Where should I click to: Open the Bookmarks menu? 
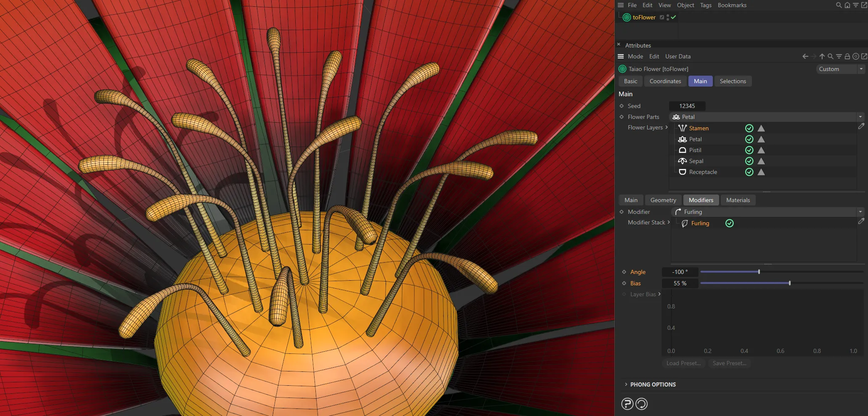coord(732,5)
